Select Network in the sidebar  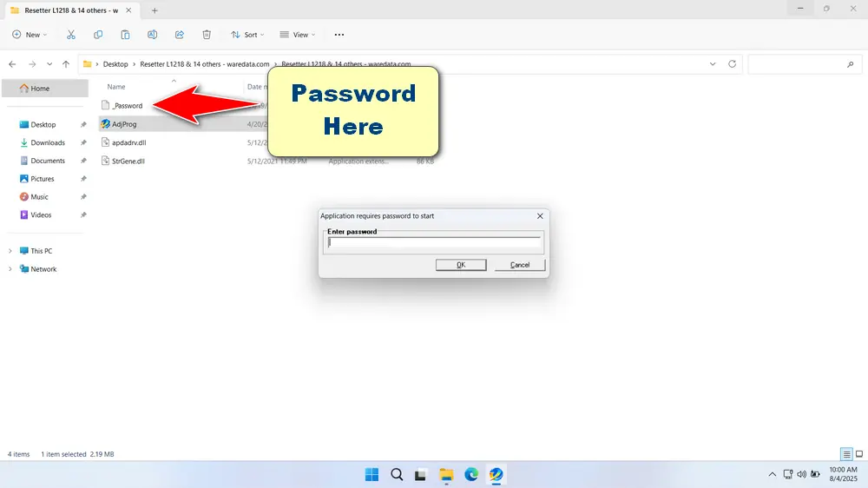point(43,269)
